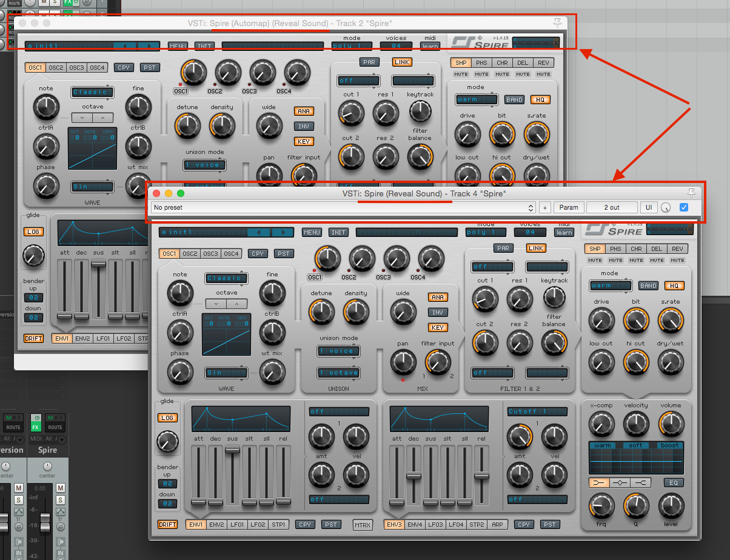Viewport: 730px width, 560px height.
Task: Open warm mode dropdown in Track 4 window
Action: tap(611, 285)
